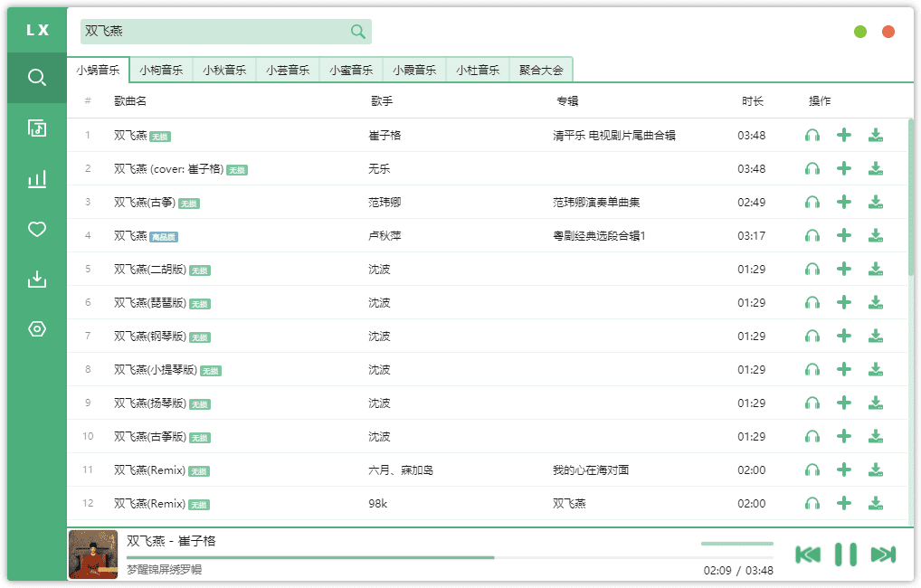Open the search section in the sidebar
The image size is (921, 588).
coord(36,77)
